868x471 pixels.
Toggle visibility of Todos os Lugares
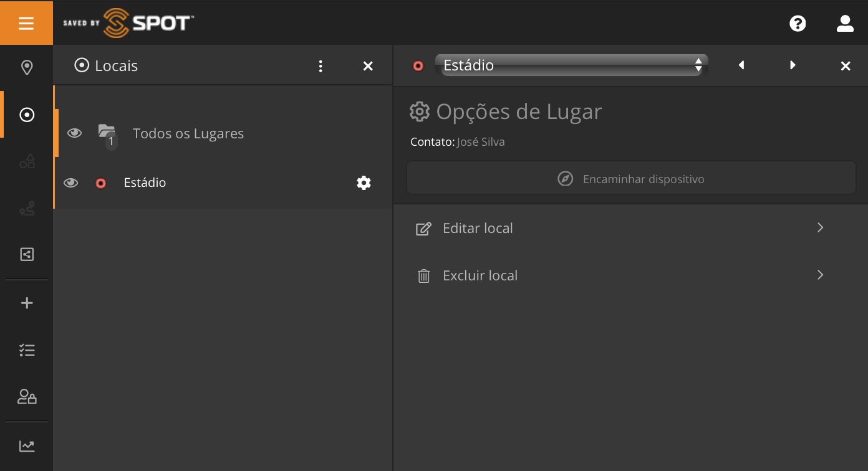74,133
